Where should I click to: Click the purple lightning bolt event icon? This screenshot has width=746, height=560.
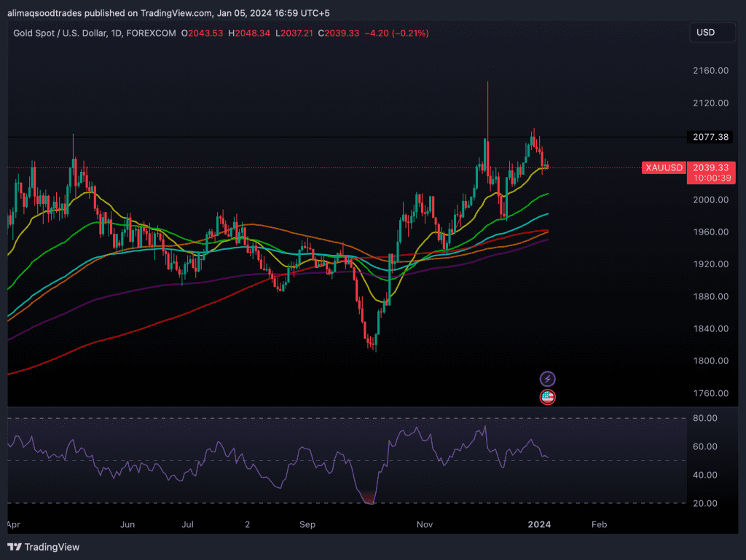tap(547, 379)
